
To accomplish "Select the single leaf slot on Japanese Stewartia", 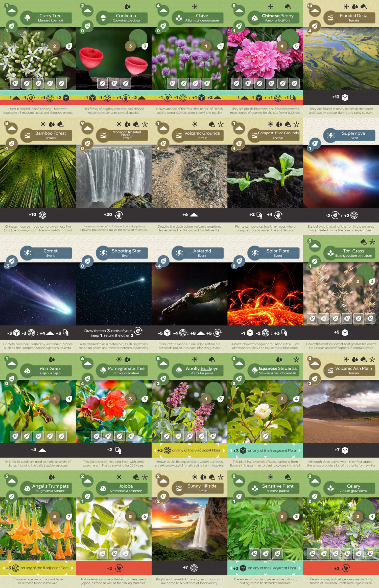I will (266, 436).
